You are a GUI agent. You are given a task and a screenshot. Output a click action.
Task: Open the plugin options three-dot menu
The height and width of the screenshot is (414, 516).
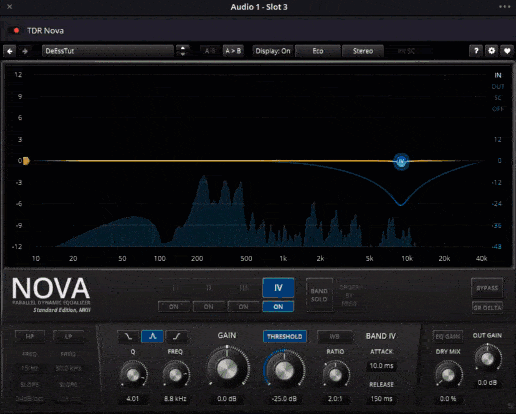point(505,7)
